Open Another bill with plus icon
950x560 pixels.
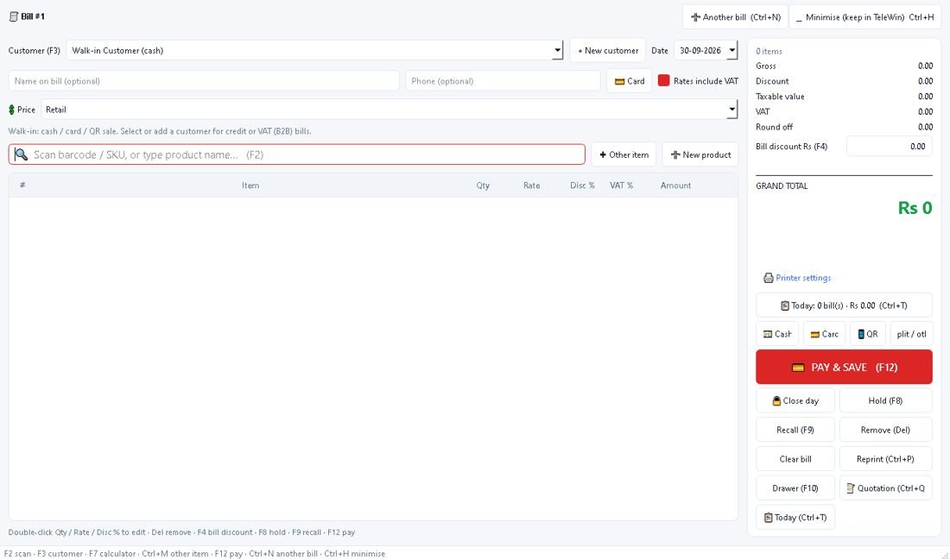pos(736,17)
